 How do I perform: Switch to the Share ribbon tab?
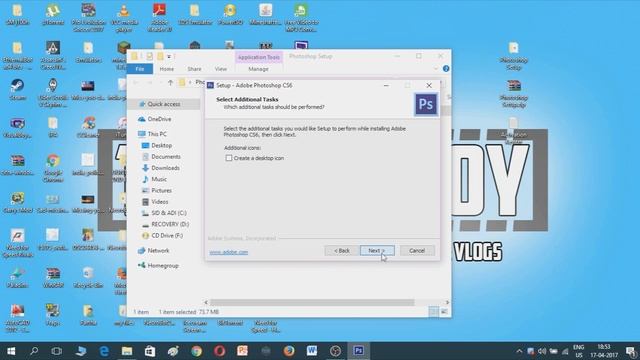[x=194, y=69]
